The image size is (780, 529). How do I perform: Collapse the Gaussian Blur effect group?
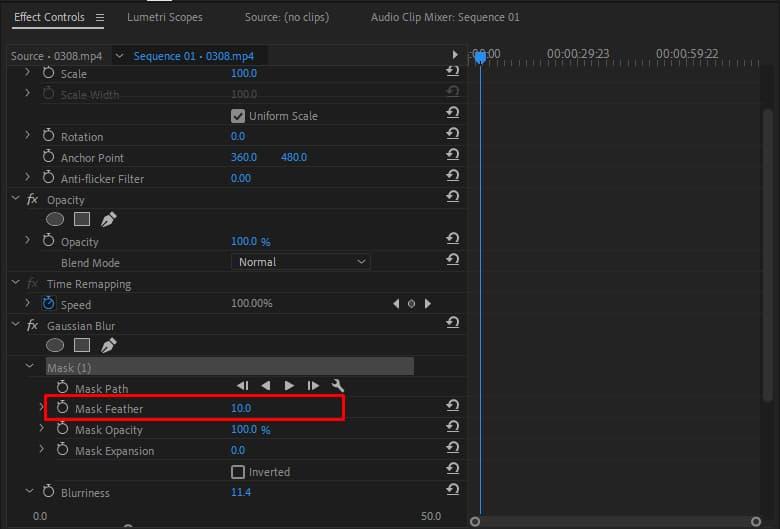[16, 324]
